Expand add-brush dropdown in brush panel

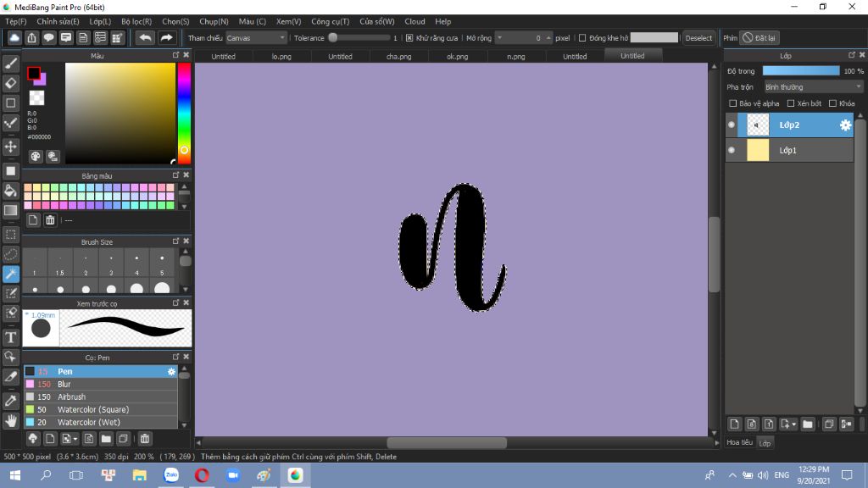[75, 439]
